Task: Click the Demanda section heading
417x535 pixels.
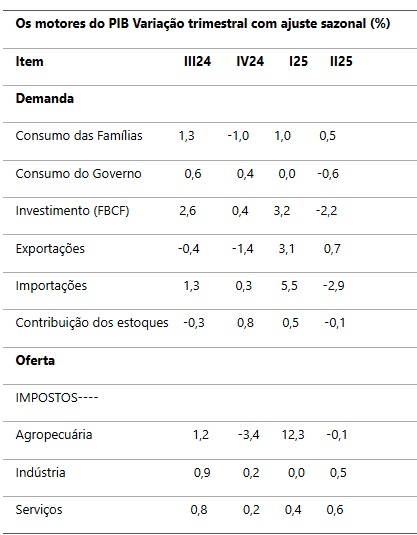Action: pos(45,99)
